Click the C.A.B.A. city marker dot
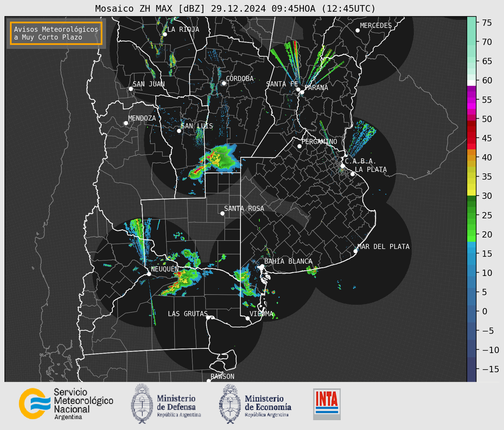 (x=343, y=166)
